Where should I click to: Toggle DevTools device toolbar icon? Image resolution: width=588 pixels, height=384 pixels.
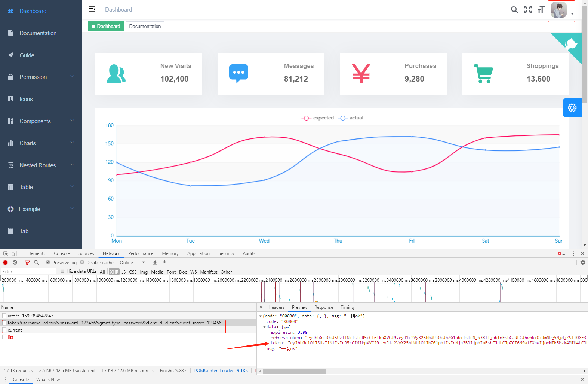pos(15,253)
